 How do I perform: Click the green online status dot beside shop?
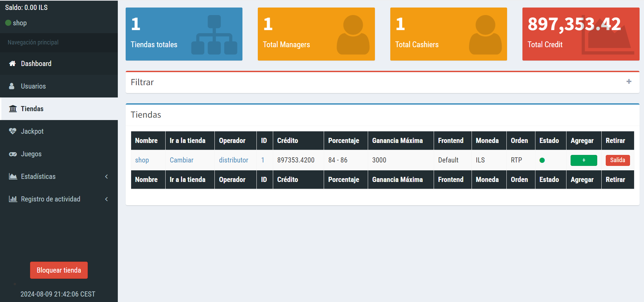pyautogui.click(x=8, y=23)
